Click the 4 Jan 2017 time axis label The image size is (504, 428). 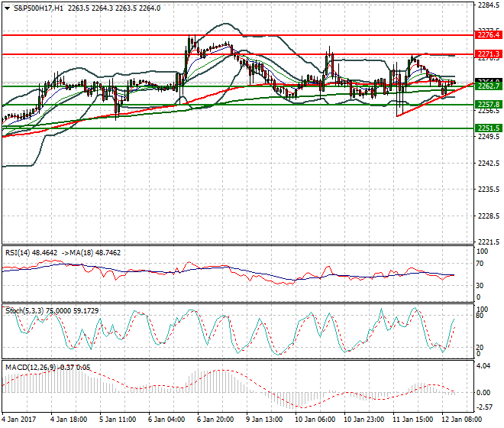(x=19, y=420)
